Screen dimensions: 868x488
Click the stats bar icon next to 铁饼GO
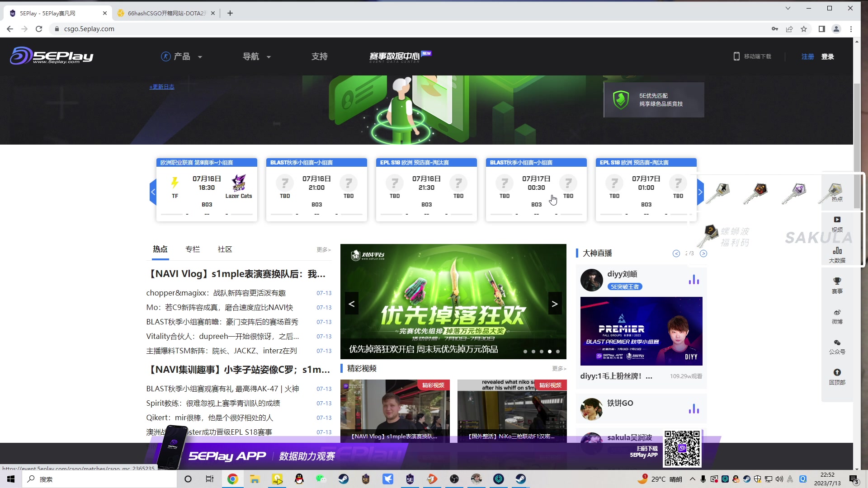pyautogui.click(x=693, y=408)
